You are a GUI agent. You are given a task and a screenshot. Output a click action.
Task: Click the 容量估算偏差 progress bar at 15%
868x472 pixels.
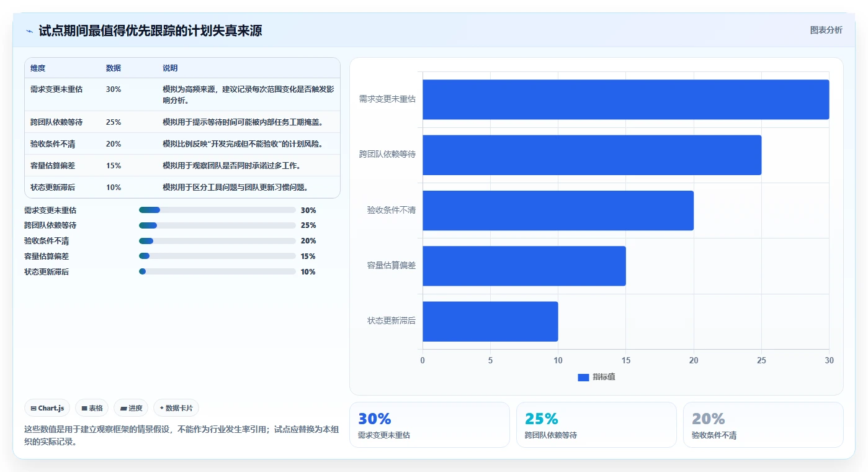(x=217, y=256)
